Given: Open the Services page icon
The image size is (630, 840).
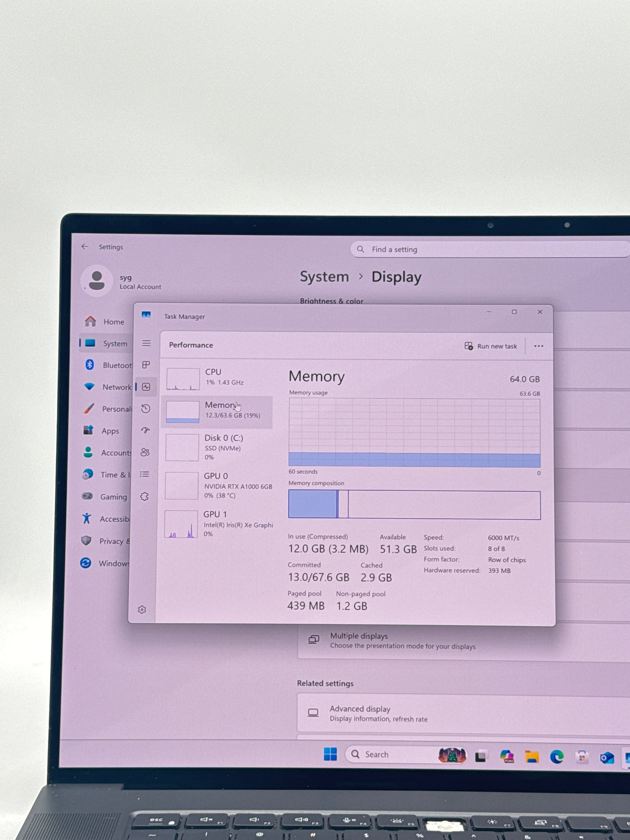Looking at the screenshot, I should pos(144,496).
